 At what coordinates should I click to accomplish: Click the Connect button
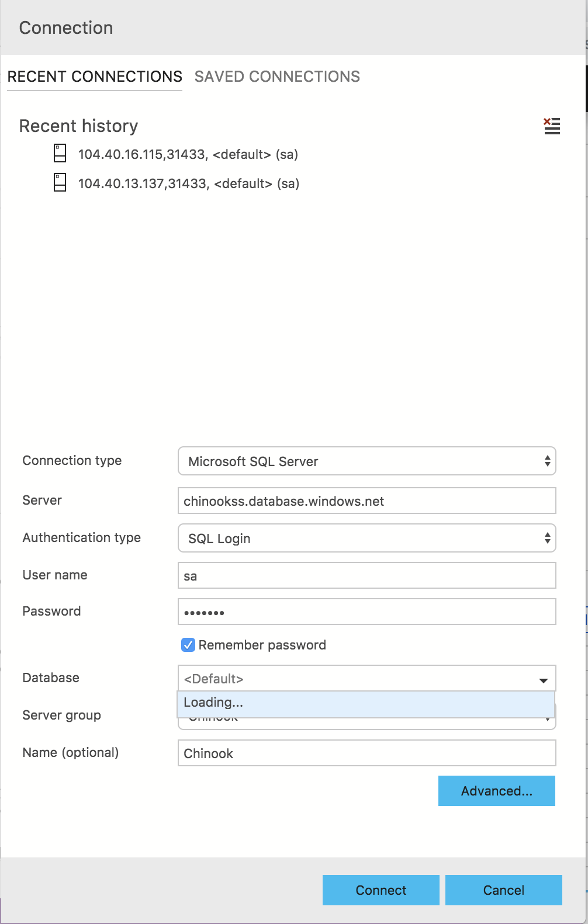pos(381,890)
